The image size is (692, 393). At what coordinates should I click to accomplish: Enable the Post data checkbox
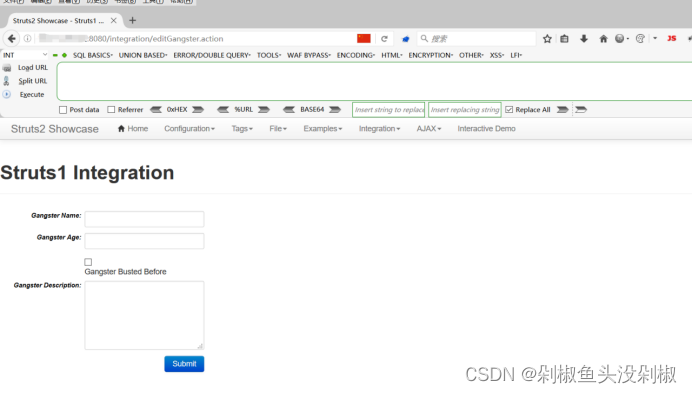(x=63, y=110)
